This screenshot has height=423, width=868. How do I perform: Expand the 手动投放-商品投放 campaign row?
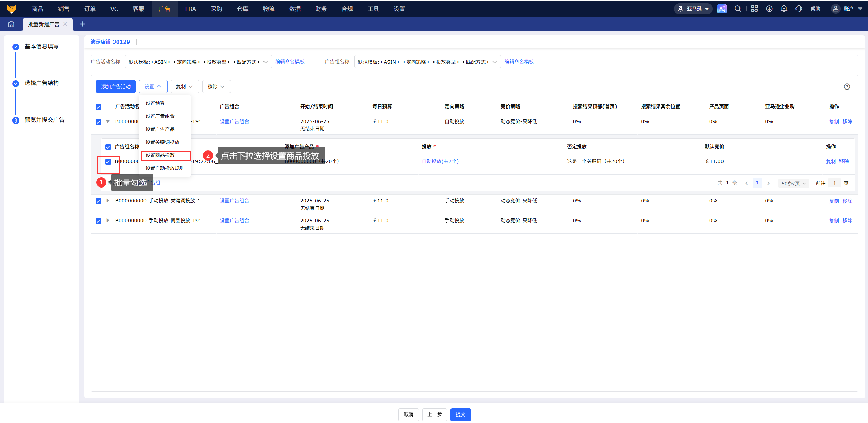108,221
